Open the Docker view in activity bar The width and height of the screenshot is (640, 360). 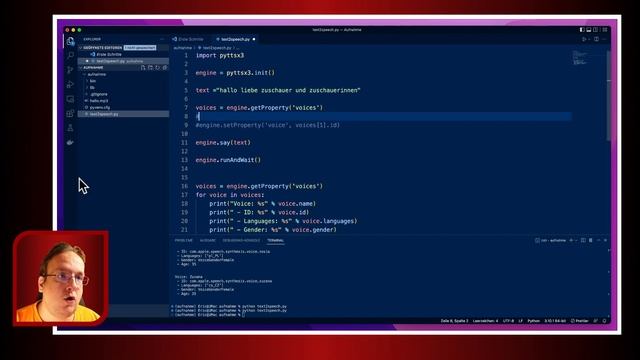pos(70,142)
